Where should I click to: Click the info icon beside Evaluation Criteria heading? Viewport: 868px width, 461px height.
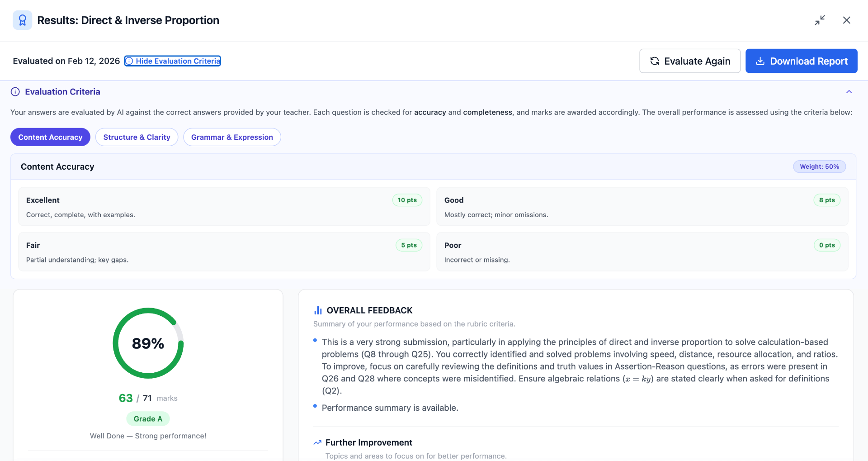(15, 91)
